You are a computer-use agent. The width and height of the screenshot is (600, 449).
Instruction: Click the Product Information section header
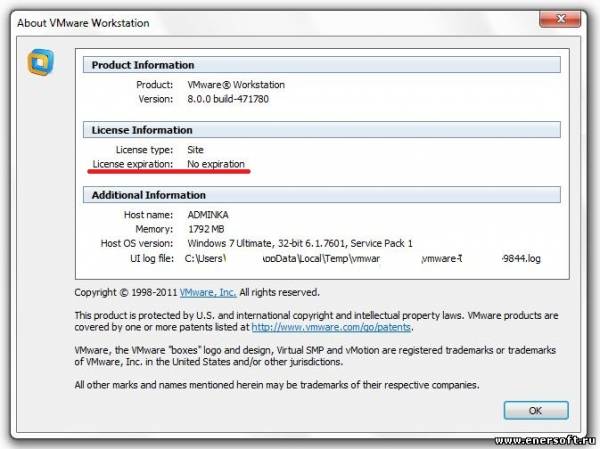(x=322, y=65)
